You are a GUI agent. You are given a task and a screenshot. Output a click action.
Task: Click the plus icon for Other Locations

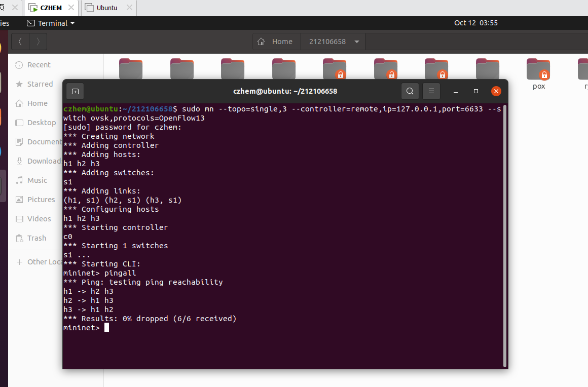click(x=19, y=262)
